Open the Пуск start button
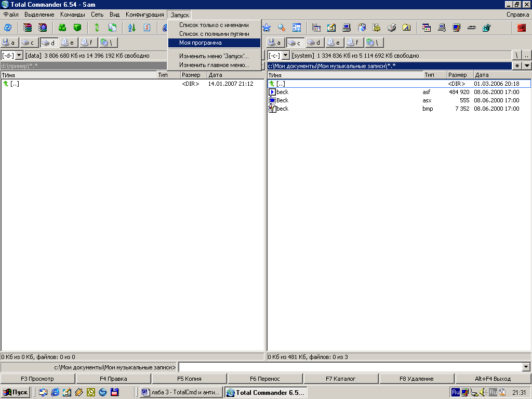The width and height of the screenshot is (532, 399). (x=16, y=392)
